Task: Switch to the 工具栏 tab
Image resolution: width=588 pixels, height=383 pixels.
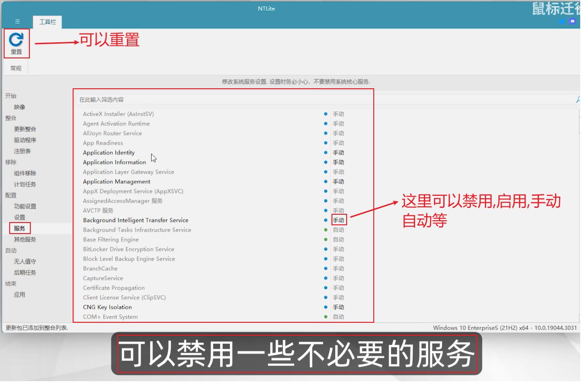Action: click(47, 22)
